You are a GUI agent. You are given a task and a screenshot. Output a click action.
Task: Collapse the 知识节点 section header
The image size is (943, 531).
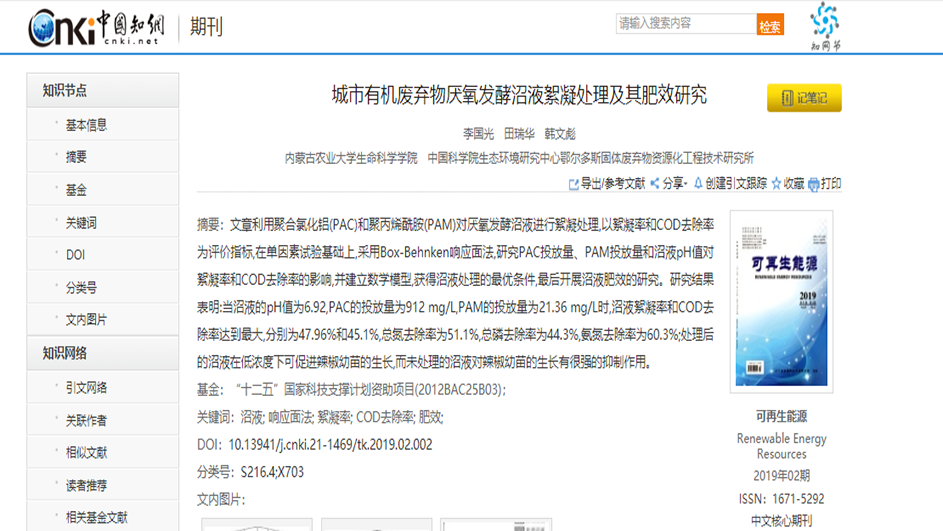[103, 90]
